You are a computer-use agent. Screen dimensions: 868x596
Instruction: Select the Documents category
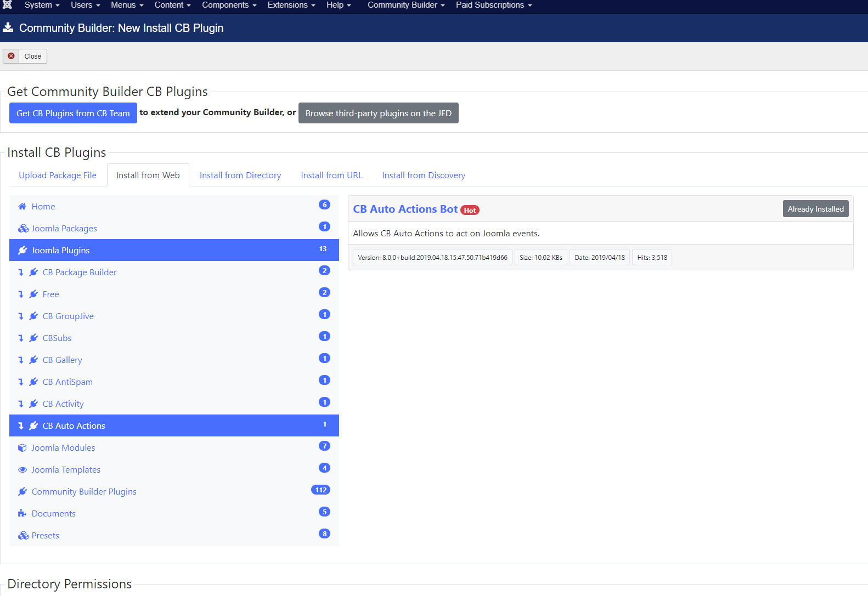[174, 513]
